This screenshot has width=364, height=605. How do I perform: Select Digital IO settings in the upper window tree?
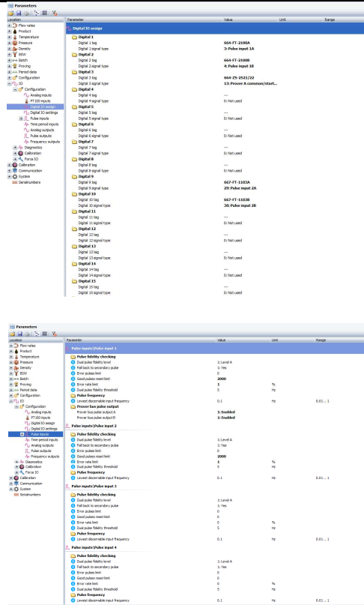tap(44, 112)
